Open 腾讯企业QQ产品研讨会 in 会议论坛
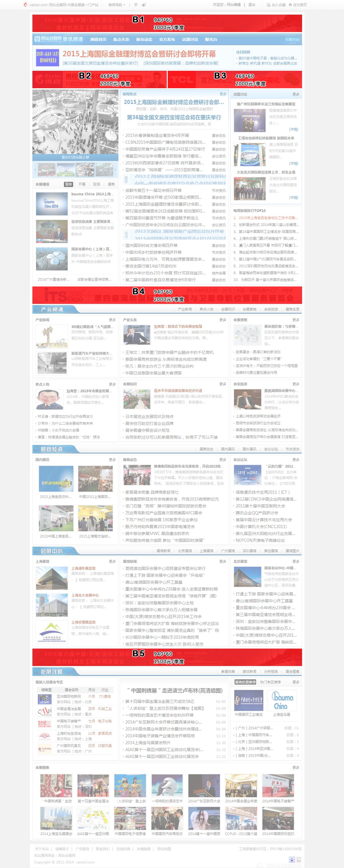The image size is (344, 868). pos(257,513)
